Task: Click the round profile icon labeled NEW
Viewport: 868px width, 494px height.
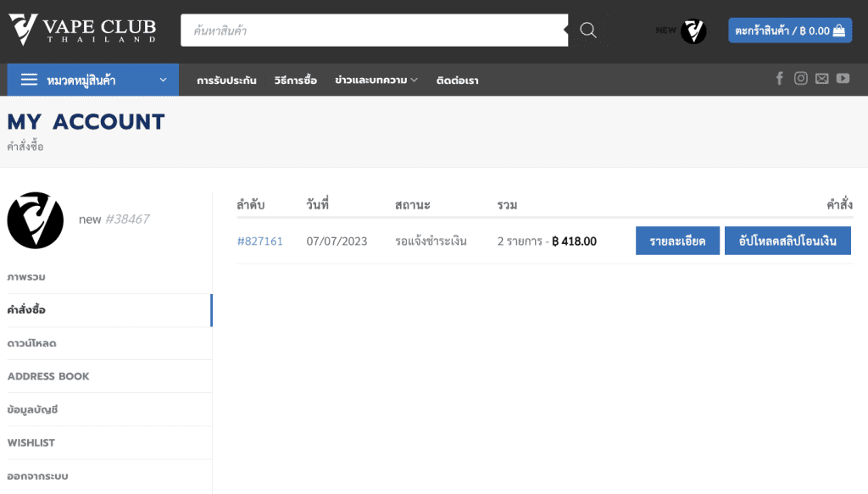Action: tap(693, 31)
